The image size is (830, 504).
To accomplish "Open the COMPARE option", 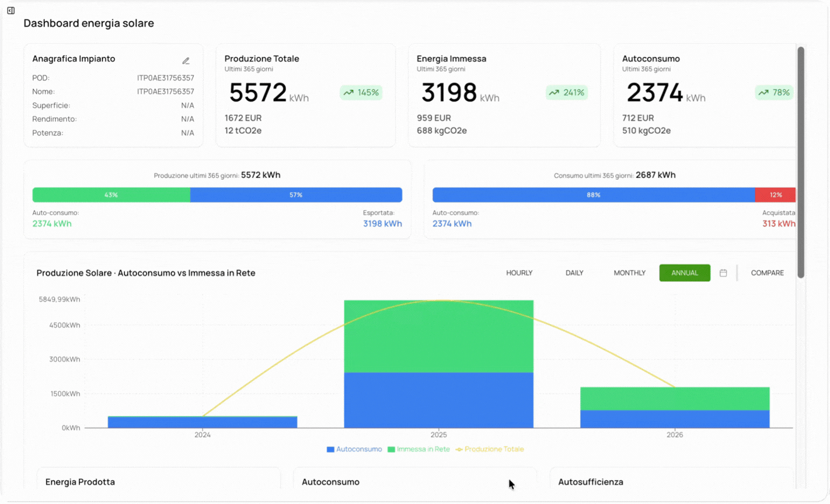I will tap(767, 273).
